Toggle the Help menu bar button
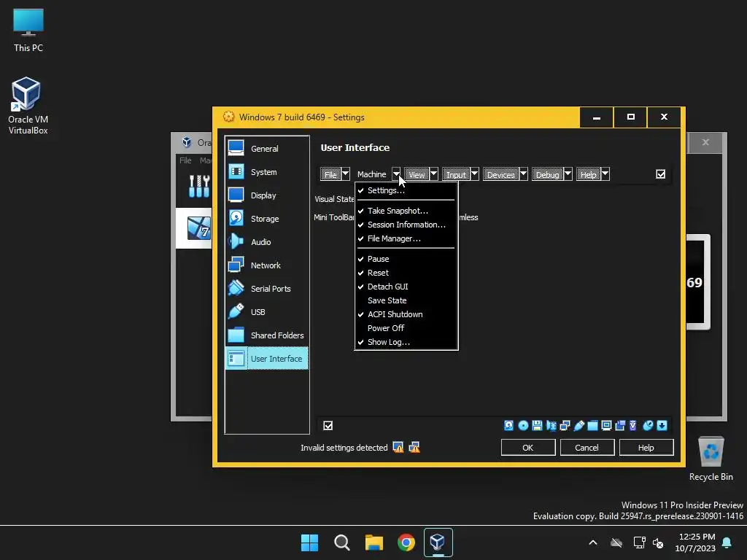 tap(589, 174)
